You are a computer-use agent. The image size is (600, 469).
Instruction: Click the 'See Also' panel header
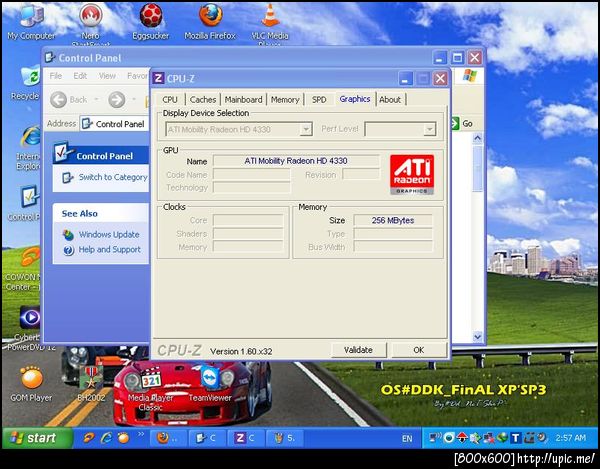coord(100,213)
